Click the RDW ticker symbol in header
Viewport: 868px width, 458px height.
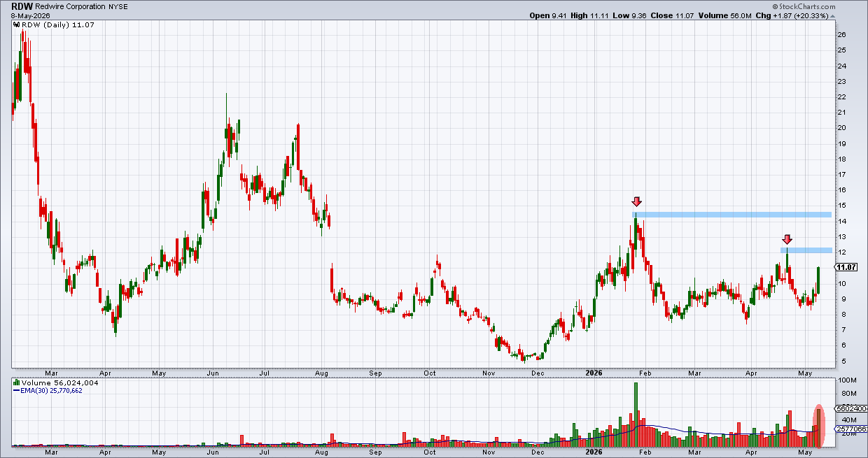tap(22, 5)
